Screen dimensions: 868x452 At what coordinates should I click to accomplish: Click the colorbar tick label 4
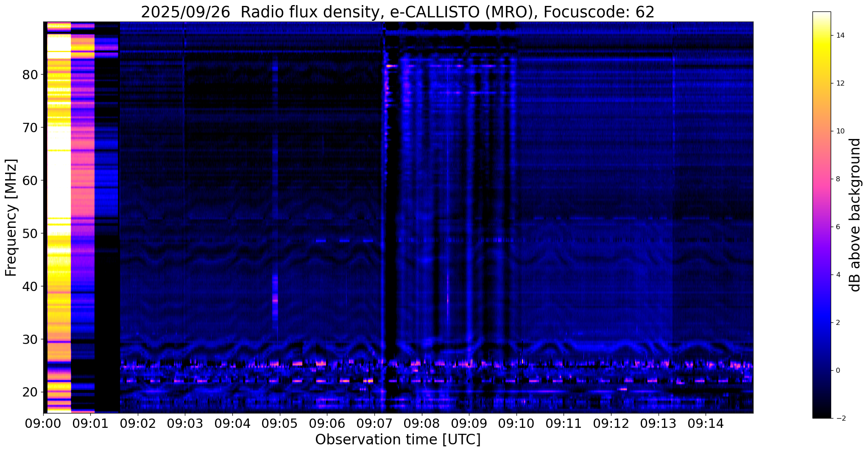coord(837,275)
